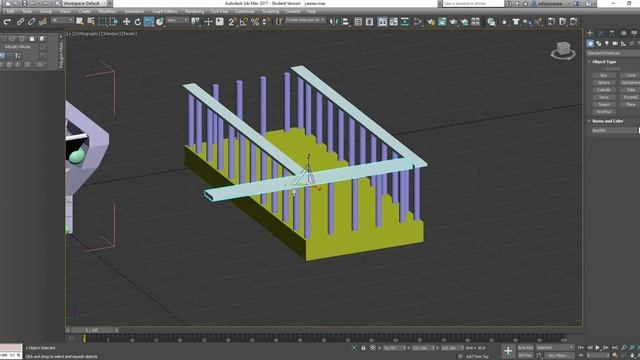Collapse the Object Type rollout
The width and height of the screenshot is (640, 360).
click(604, 62)
